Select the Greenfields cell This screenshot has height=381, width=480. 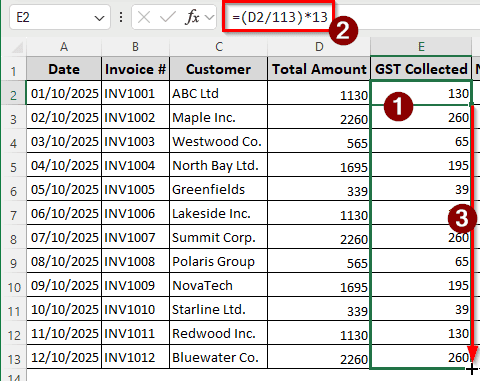point(218,189)
